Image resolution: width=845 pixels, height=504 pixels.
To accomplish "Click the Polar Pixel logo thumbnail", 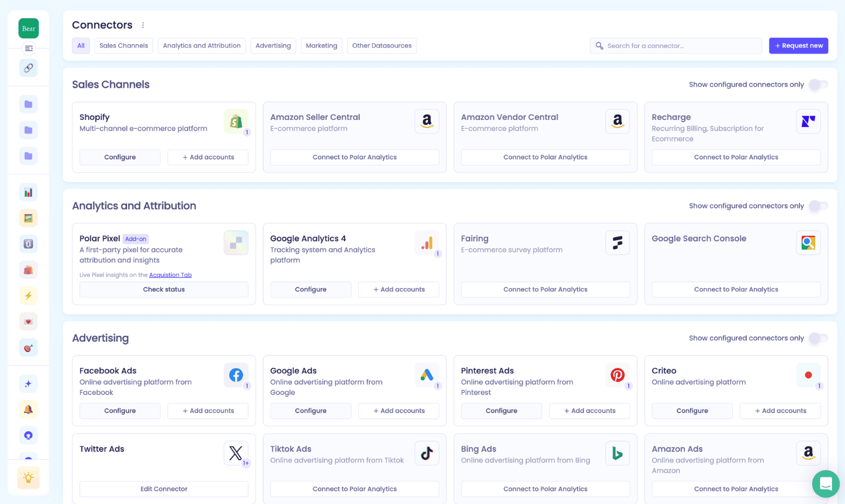I will point(236,243).
